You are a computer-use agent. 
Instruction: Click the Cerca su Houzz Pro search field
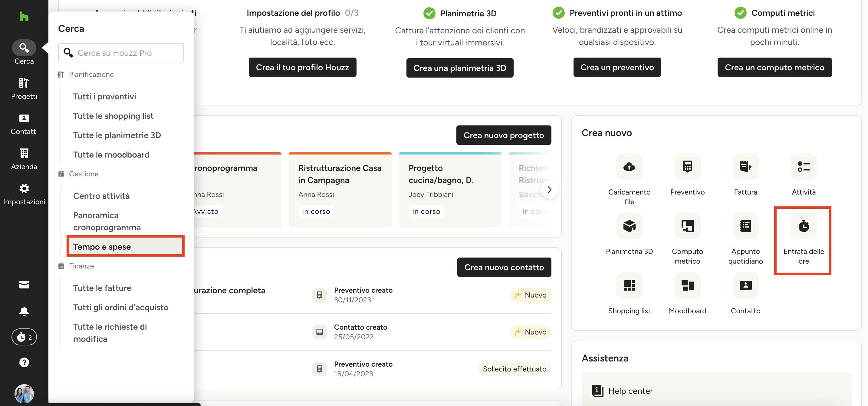(x=121, y=53)
